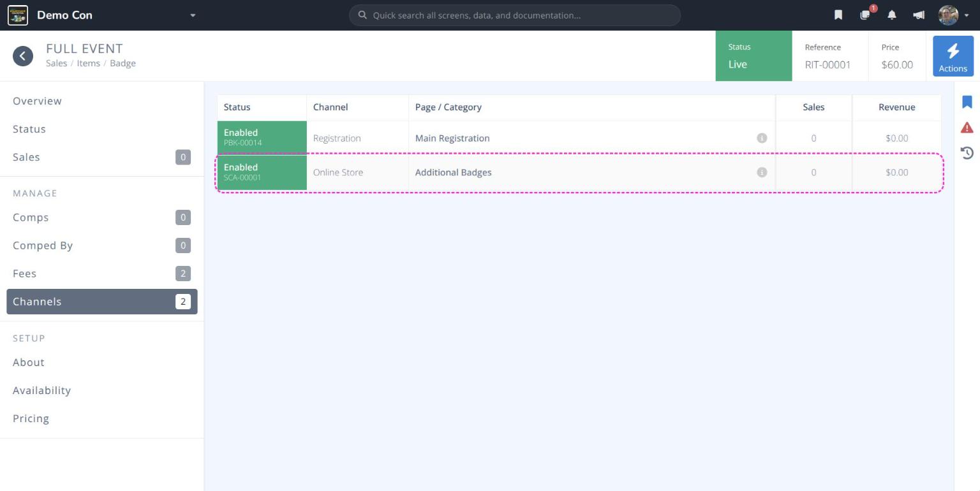This screenshot has width=980, height=491.
Task: Open the Demo Con logo icon
Action: [18, 15]
